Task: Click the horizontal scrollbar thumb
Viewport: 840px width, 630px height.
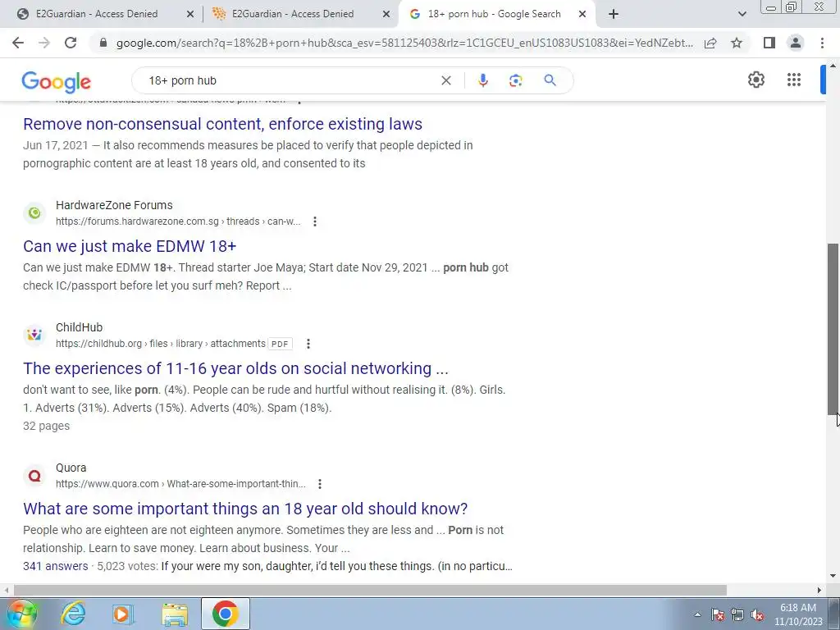Action: (x=370, y=590)
